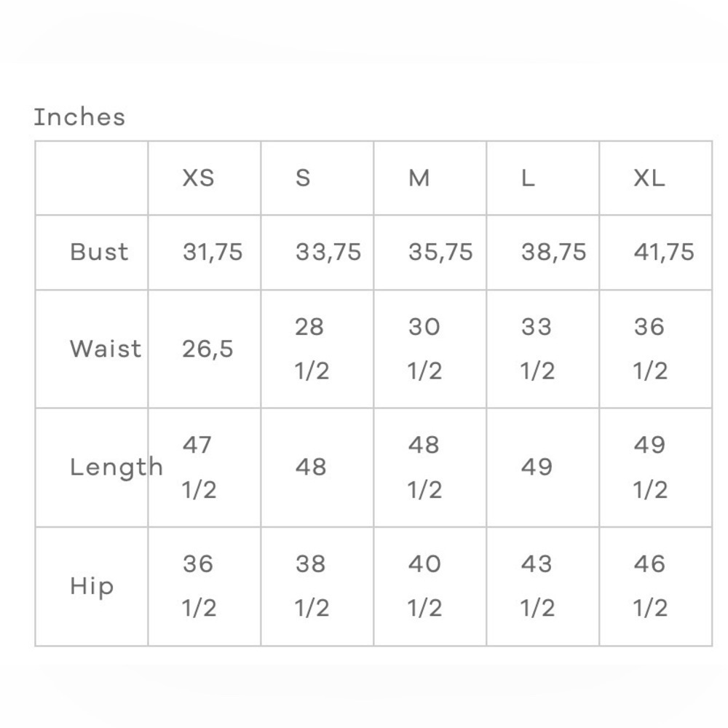
Task: Click the XS waist value 26,5
Action: 207,349
